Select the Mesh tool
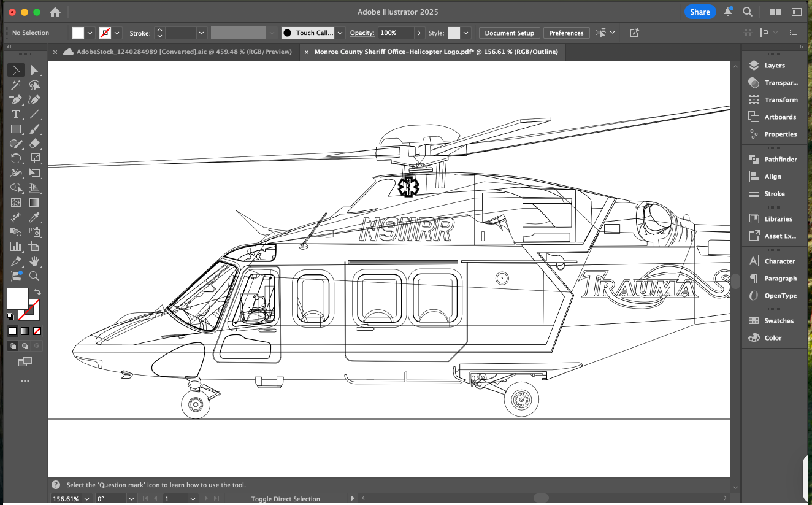Image resolution: width=812 pixels, height=505 pixels. coord(16,203)
